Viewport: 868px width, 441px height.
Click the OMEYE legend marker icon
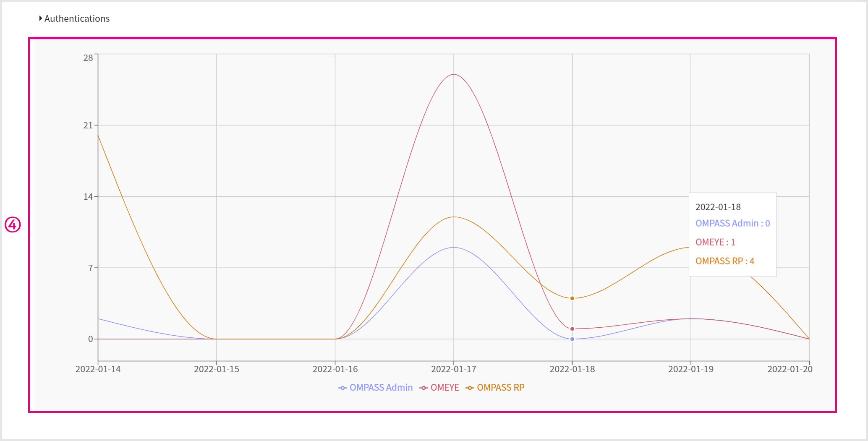point(424,388)
